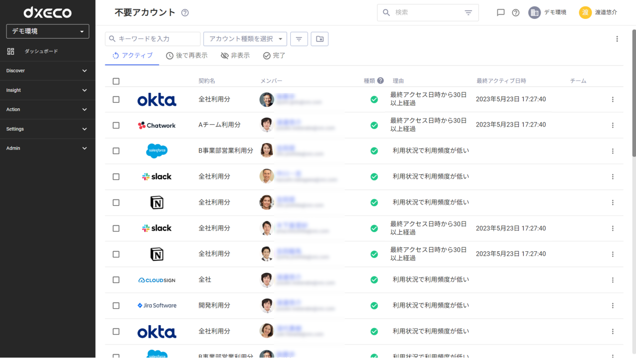
Task: Sort by チーム column header
Action: (578, 80)
